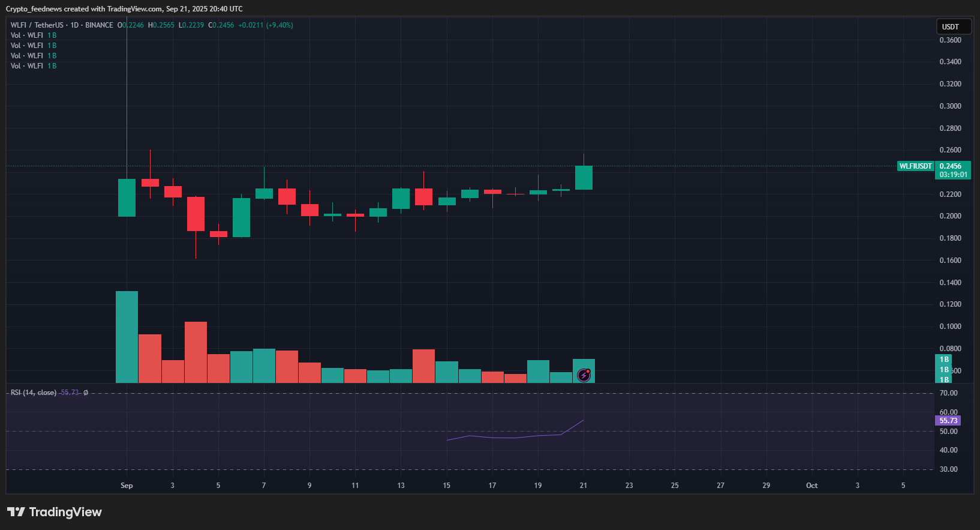The image size is (980, 530).
Task: Select the RSI (14, close) indicator label
Action: 34,393
